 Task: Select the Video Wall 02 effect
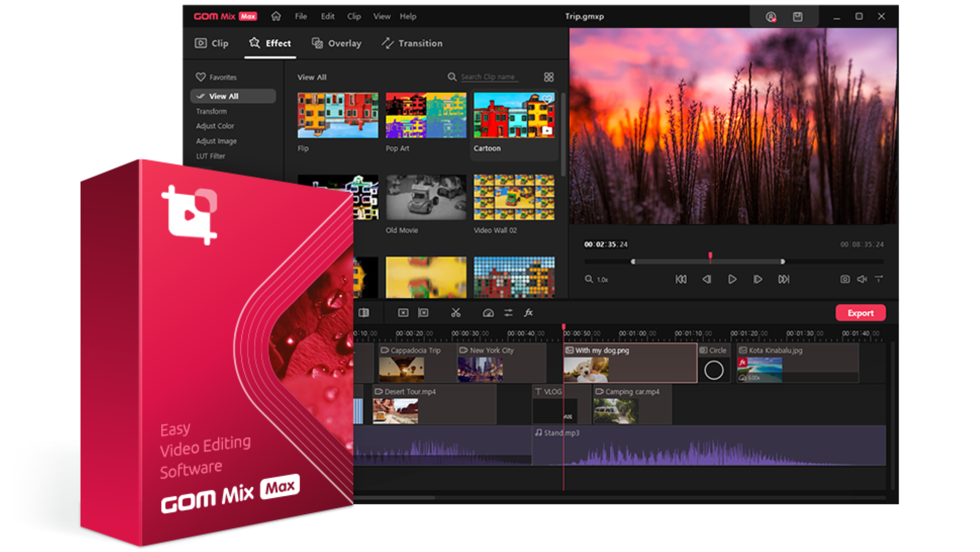(x=514, y=197)
